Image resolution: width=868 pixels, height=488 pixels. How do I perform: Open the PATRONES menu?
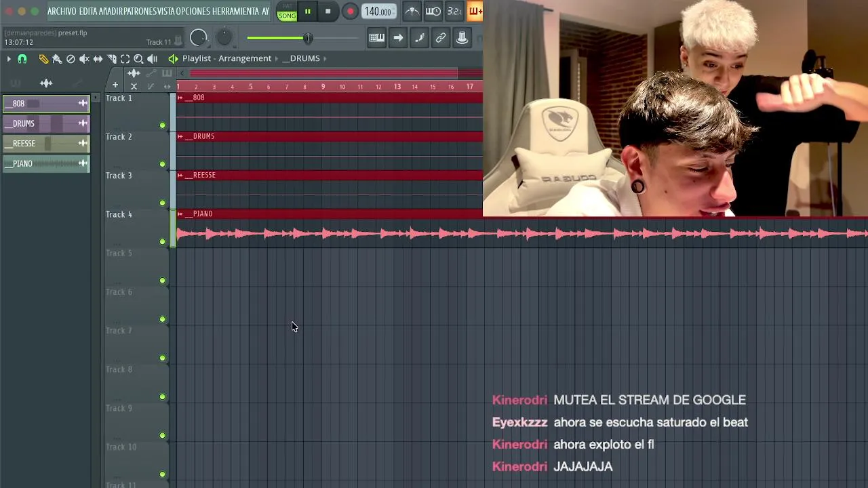pyautogui.click(x=139, y=12)
